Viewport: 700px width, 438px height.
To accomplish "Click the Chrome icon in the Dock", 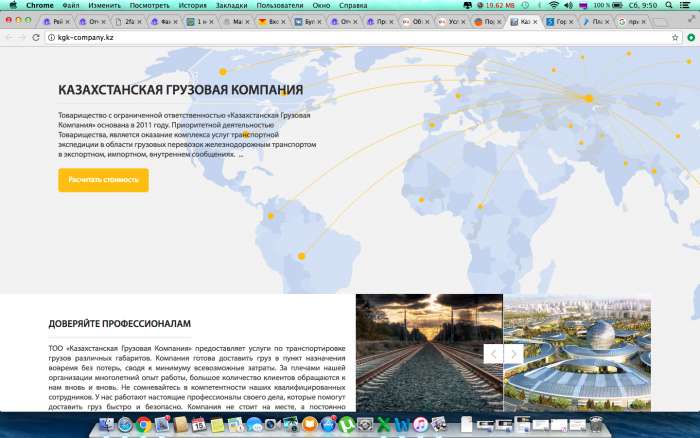I will click(x=144, y=424).
